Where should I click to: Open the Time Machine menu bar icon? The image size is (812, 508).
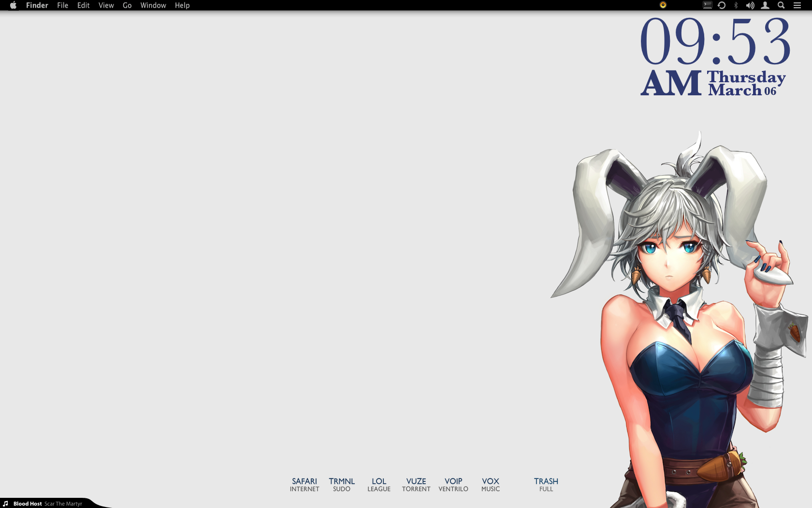[x=722, y=5]
